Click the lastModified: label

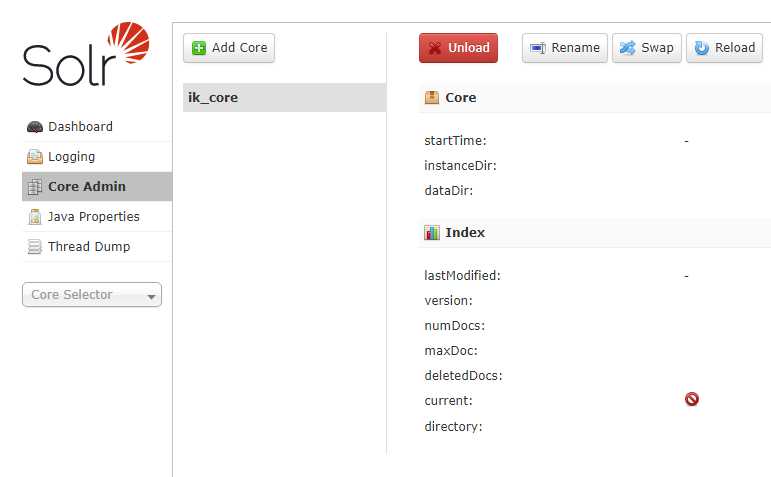(462, 275)
